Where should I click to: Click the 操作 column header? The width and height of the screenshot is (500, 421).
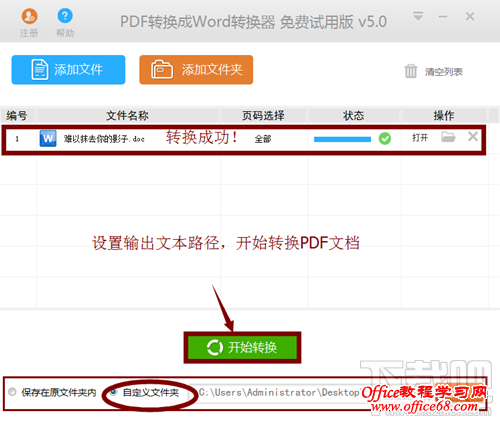(444, 116)
